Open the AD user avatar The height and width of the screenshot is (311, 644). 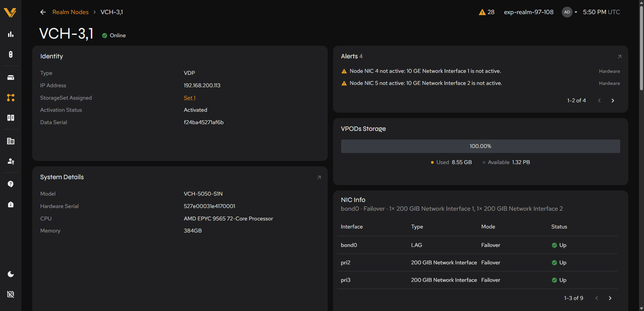pyautogui.click(x=567, y=12)
